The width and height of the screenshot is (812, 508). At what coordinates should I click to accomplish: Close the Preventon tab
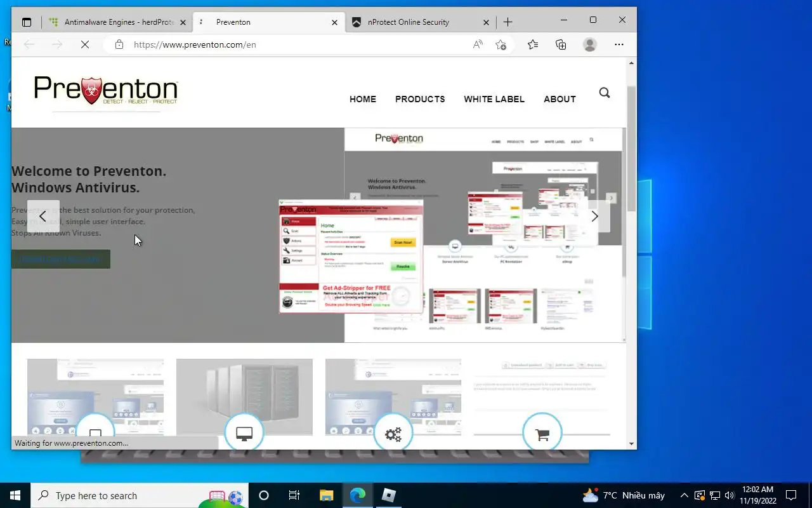(x=334, y=22)
